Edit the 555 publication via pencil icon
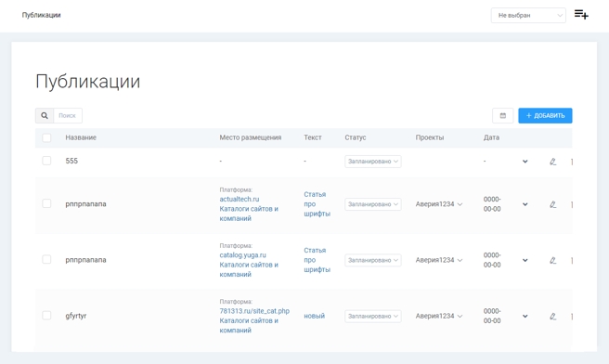Screen dimensions: 609x364 (552, 162)
